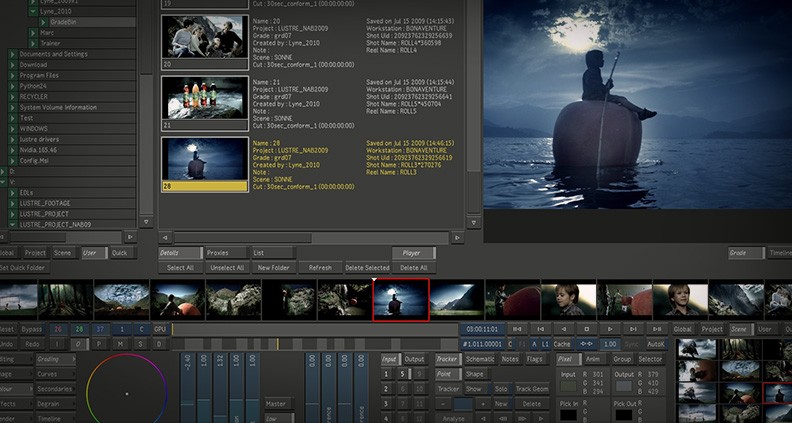Expand the WINDOWS folder

coord(13,129)
